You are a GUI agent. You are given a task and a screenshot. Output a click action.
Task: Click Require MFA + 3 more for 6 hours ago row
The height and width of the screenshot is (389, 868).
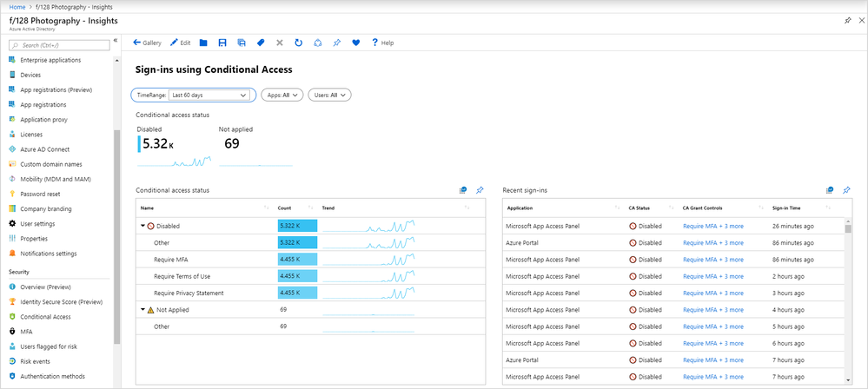[713, 343]
